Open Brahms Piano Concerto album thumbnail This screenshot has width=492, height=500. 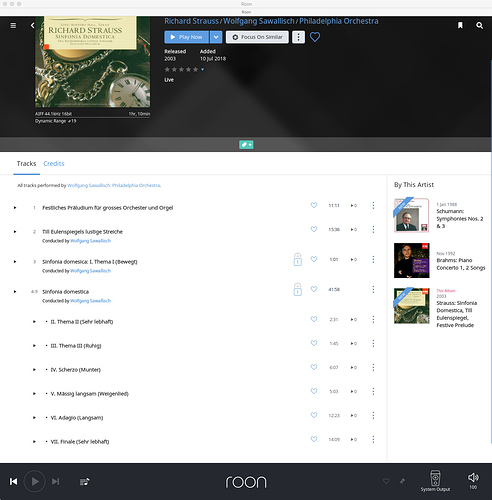412,260
